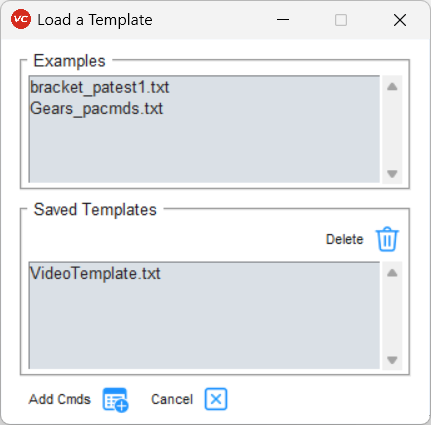Screen dimensions: 431x425
Task: Click Saved Templates scroll up arrow
Action: click(x=392, y=273)
